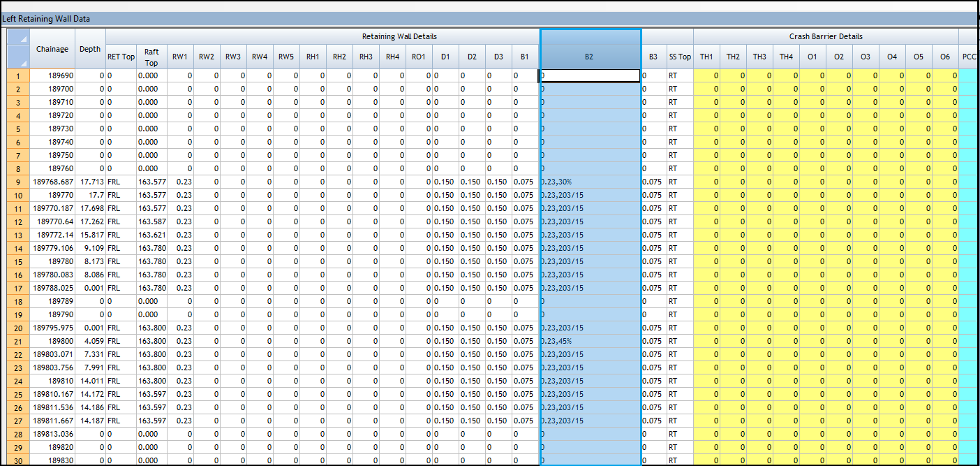Select row 9 by its row header
The width and height of the screenshot is (980, 466).
pos(17,182)
